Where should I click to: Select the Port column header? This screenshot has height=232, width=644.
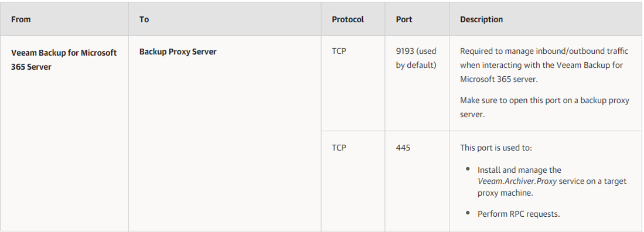coord(404,19)
